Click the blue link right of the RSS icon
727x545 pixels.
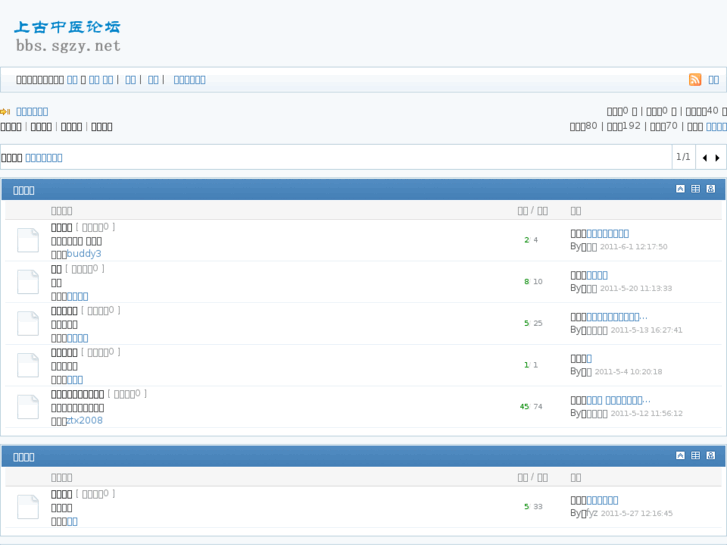click(714, 80)
